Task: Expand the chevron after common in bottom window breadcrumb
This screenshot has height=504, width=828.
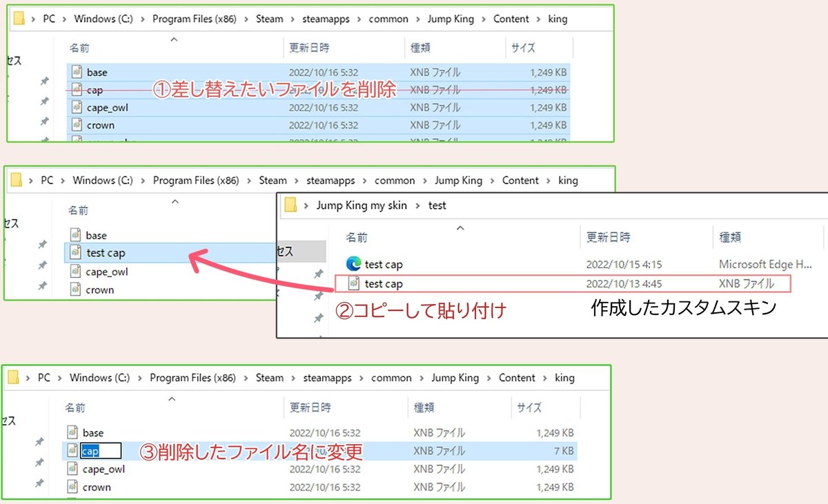Action: pos(422,378)
